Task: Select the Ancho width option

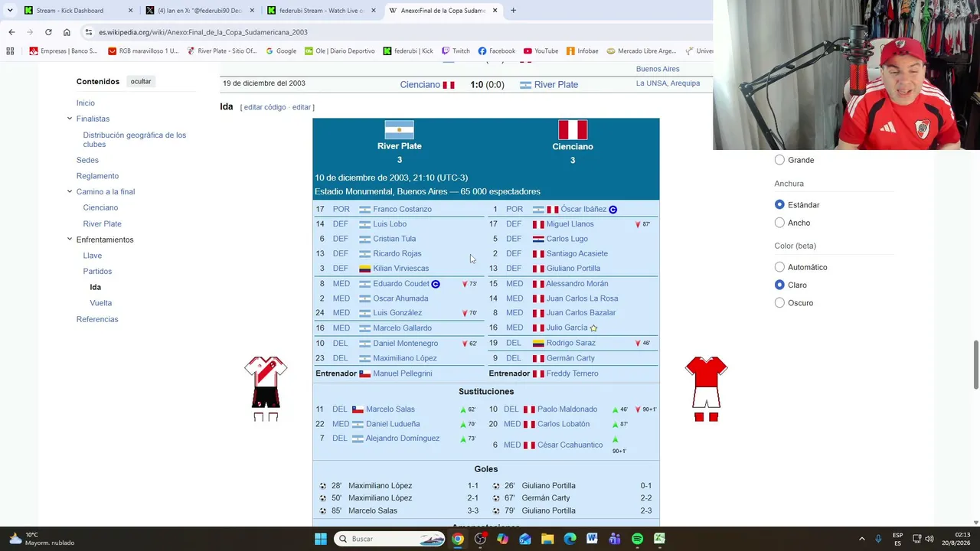Action: pyautogui.click(x=779, y=223)
